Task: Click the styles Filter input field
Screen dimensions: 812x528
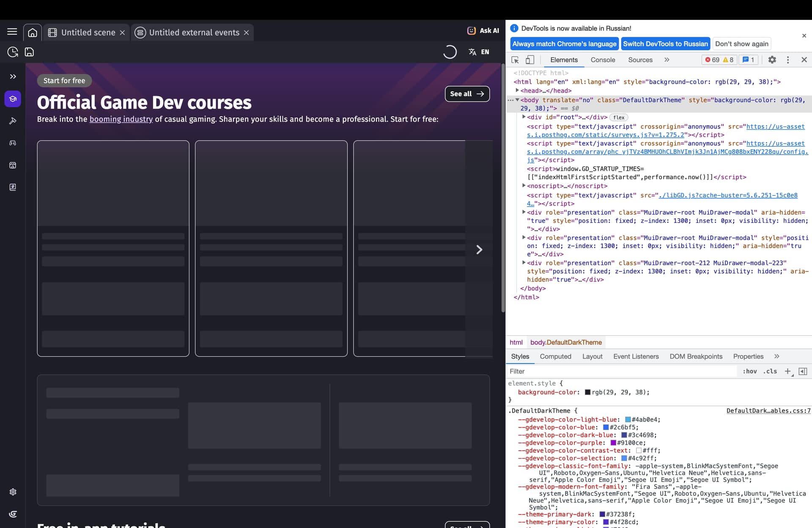Action: click(550, 371)
